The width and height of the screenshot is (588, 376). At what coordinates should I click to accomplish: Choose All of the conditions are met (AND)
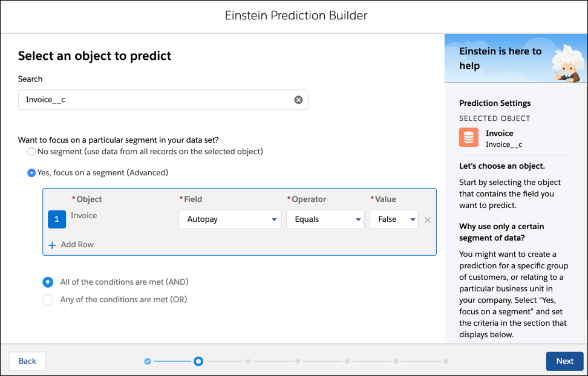[x=48, y=282]
